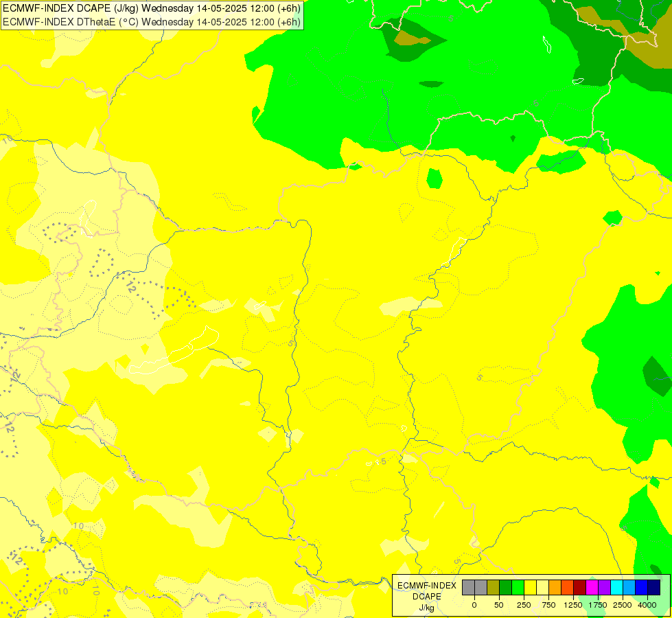Click the DThetaE title line in header
The width and height of the screenshot is (672, 618).
point(152,21)
